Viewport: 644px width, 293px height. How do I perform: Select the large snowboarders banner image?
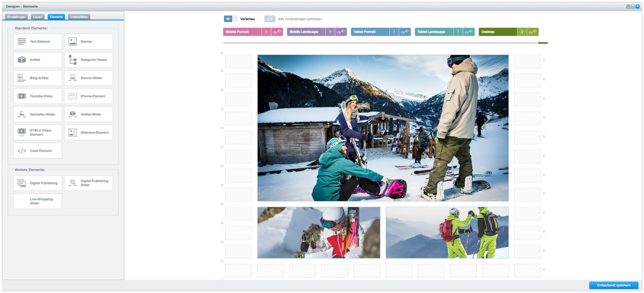tap(383, 128)
